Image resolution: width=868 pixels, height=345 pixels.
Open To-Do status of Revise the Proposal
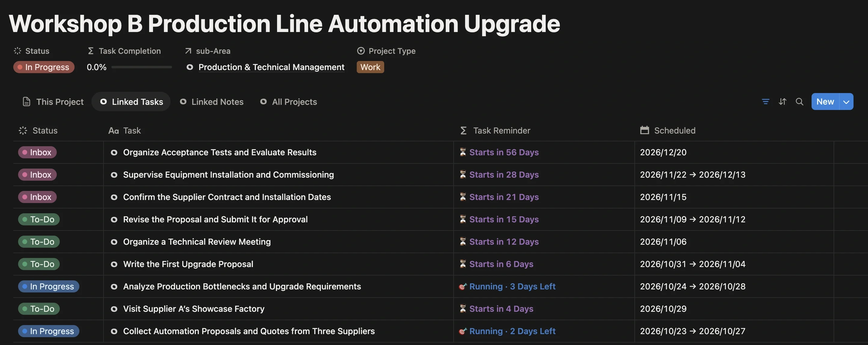(39, 220)
